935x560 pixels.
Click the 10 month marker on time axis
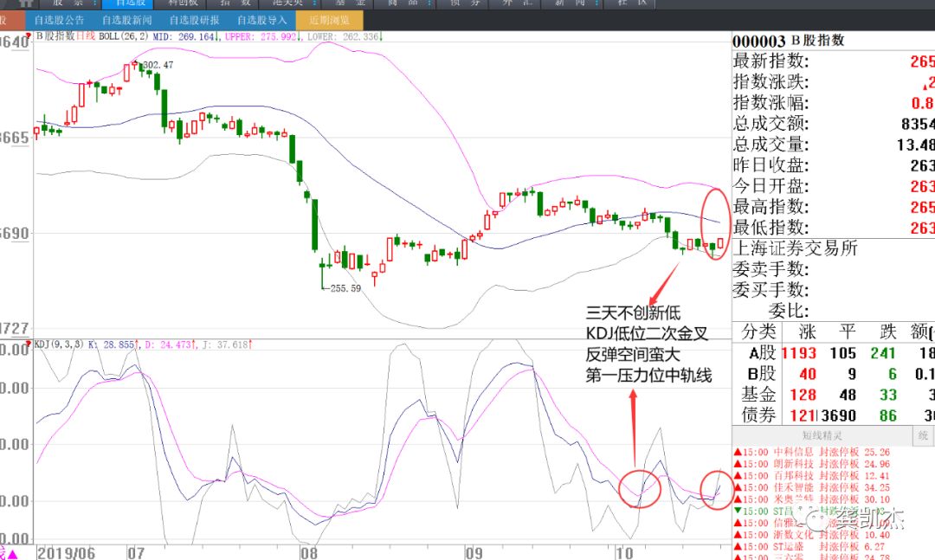click(624, 553)
